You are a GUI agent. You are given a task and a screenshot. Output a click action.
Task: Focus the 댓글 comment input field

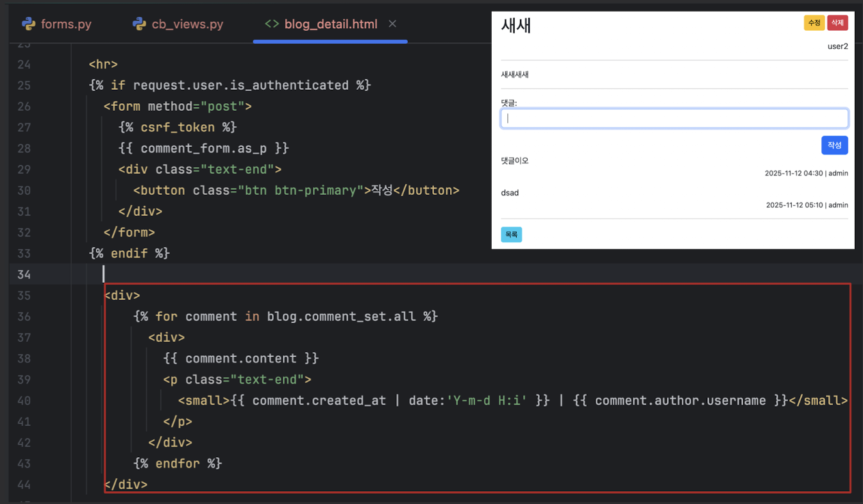[x=674, y=118]
